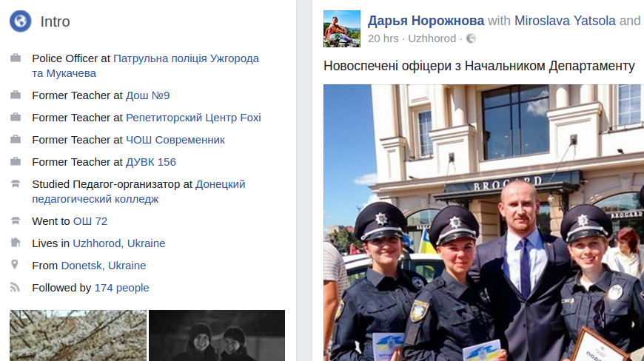The width and height of the screenshot is (644, 361).
Task: Open the ДУВК 156 link
Action: 151,161
